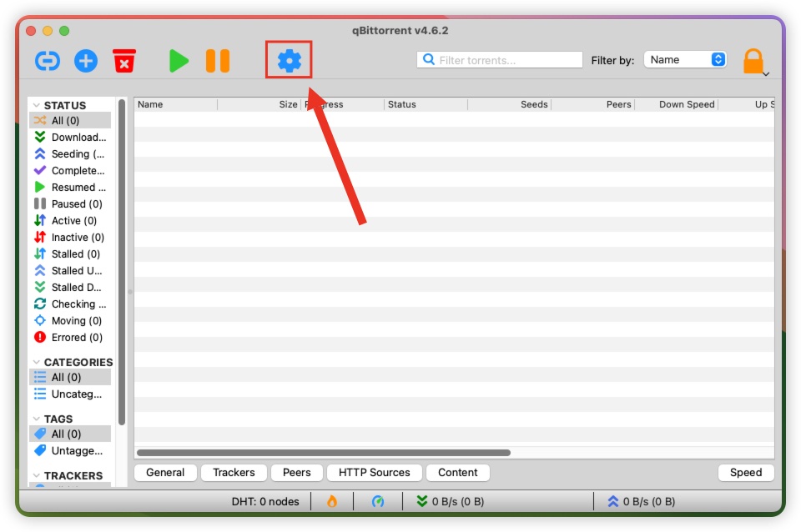
Task: Collapse the CATEGORIES section
Action: (x=36, y=362)
